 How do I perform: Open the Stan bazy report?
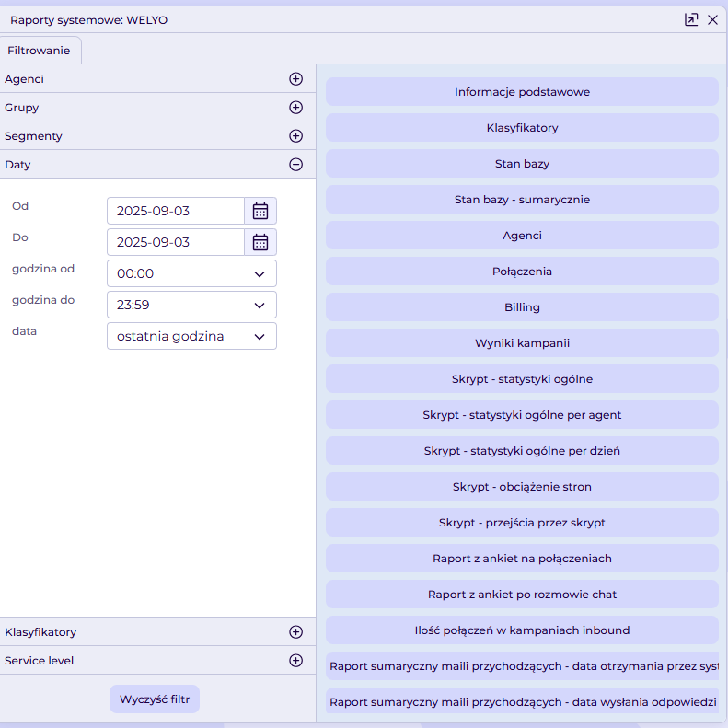click(x=523, y=164)
